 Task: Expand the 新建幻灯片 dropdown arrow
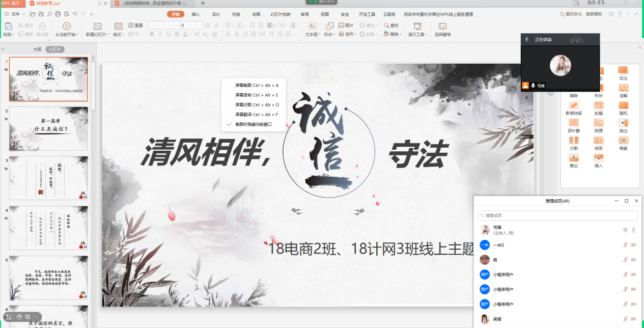[x=107, y=35]
